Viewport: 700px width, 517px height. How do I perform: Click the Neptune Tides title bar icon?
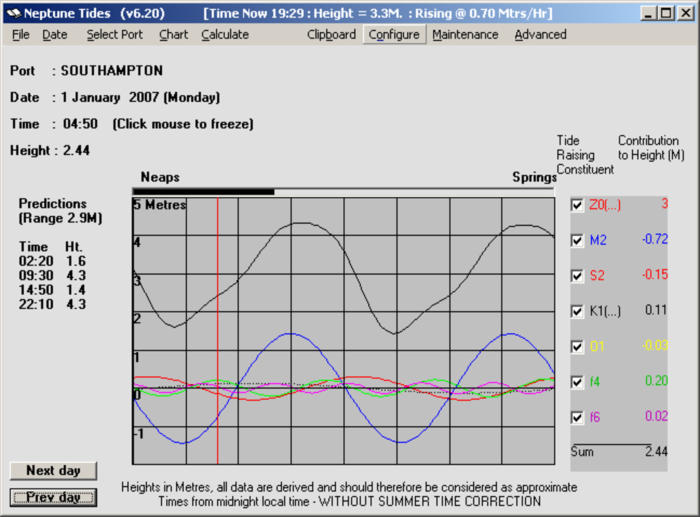13,13
